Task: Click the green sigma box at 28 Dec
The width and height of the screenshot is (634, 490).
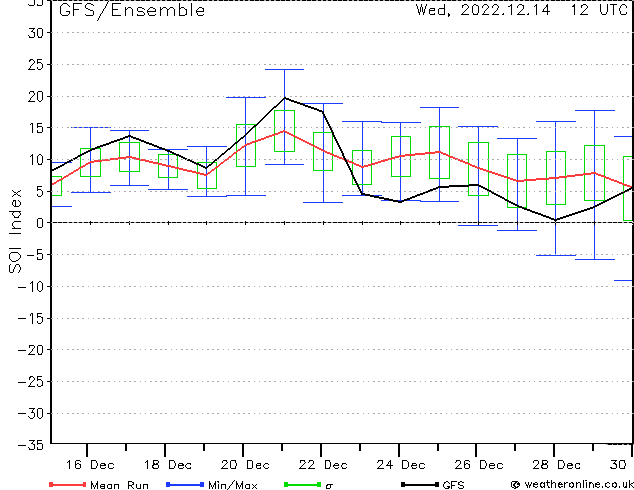Action: coord(556,178)
